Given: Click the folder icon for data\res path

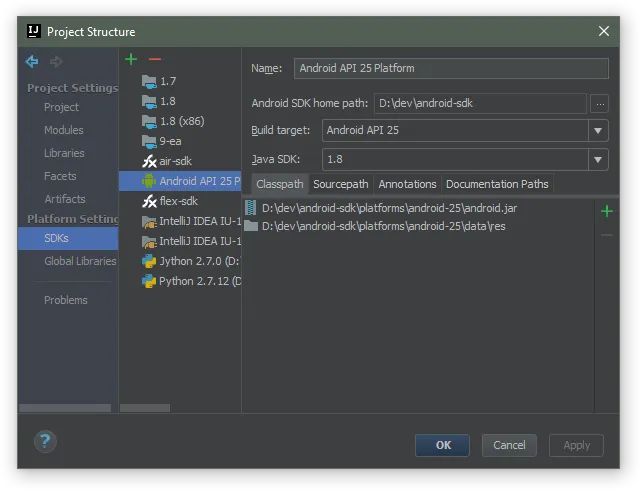Looking at the screenshot, I should click(x=251, y=226).
